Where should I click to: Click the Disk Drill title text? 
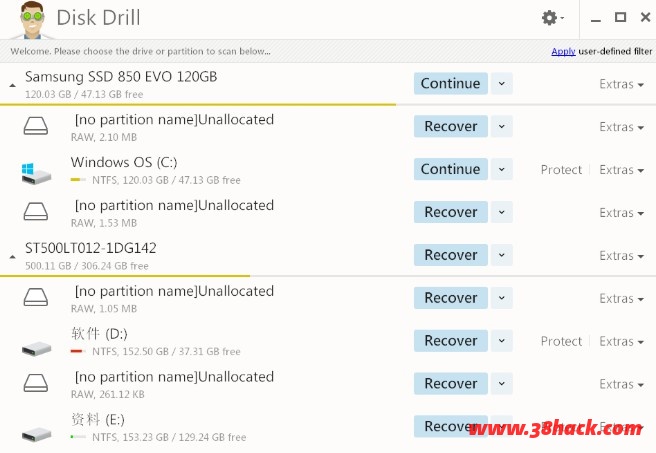tap(98, 18)
